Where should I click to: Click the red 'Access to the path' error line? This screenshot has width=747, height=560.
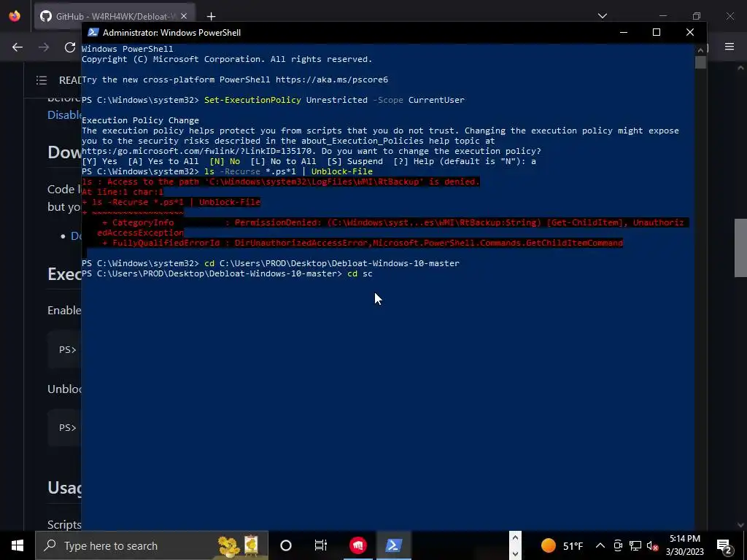click(x=281, y=182)
